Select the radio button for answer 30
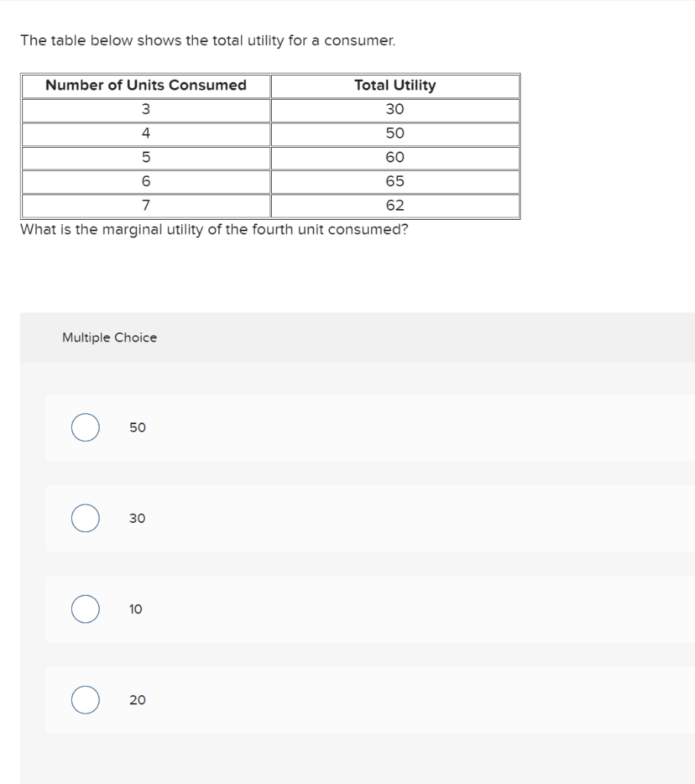This screenshot has width=695, height=784. [x=85, y=518]
